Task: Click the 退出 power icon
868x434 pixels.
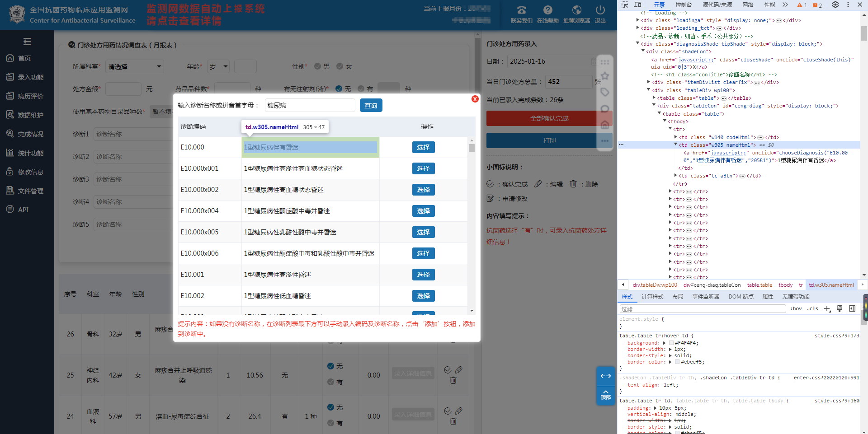Action: pos(600,10)
